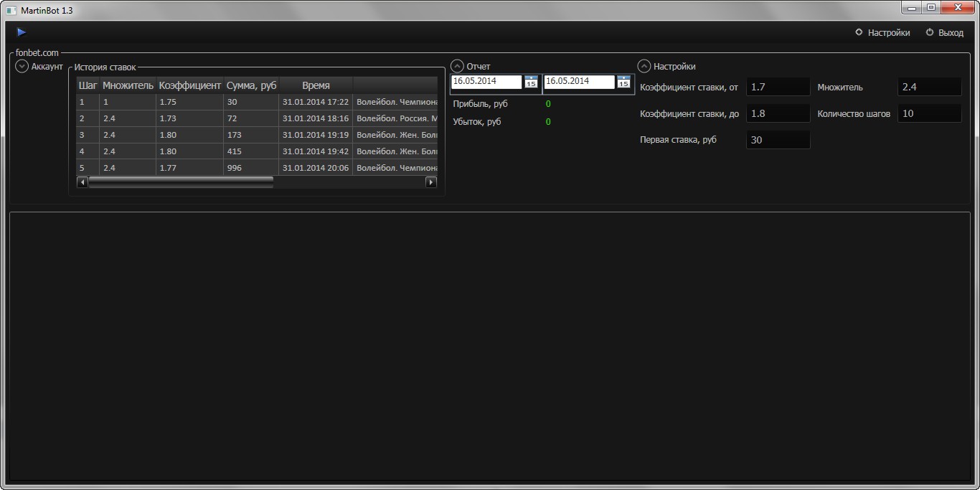Image resolution: width=980 pixels, height=490 pixels.
Task: Sort the bet history by the Коэффициент column
Action: tap(190, 85)
